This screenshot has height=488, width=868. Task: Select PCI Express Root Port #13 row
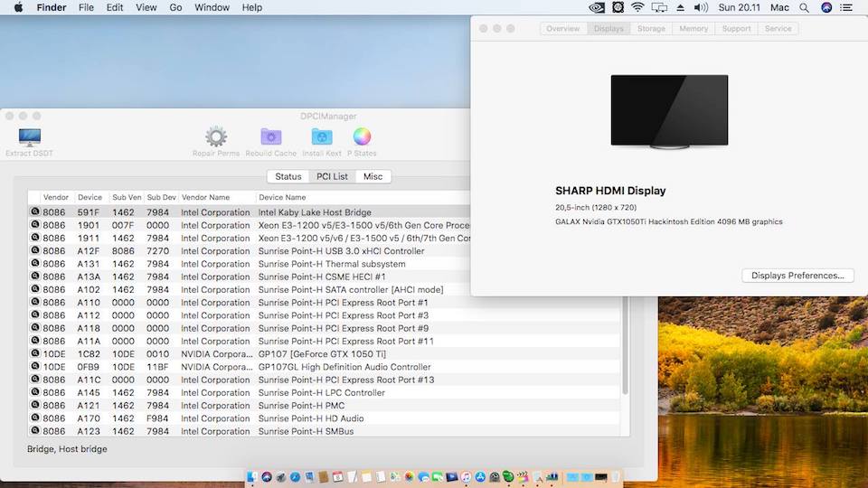tap(324, 380)
